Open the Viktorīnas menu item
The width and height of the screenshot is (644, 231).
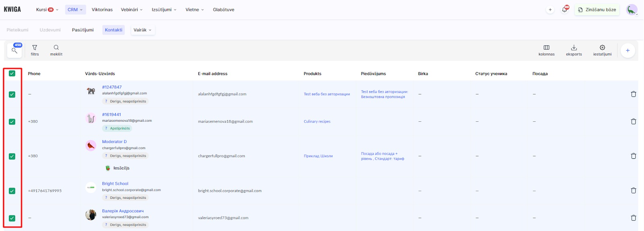[x=102, y=10]
